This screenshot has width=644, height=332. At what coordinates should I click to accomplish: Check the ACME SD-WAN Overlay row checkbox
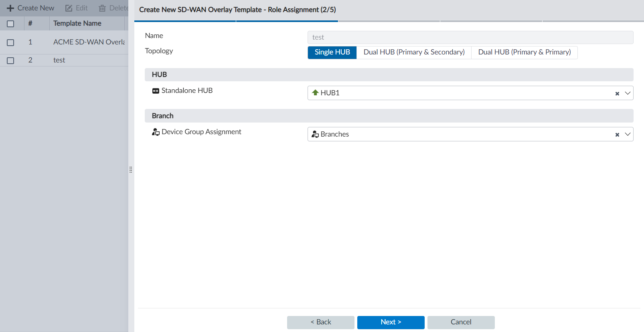10,42
